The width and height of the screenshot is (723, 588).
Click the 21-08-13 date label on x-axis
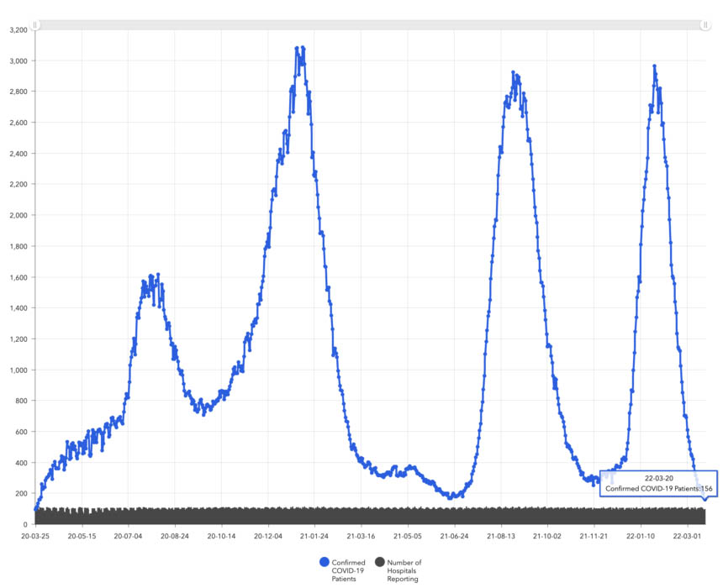point(501,535)
